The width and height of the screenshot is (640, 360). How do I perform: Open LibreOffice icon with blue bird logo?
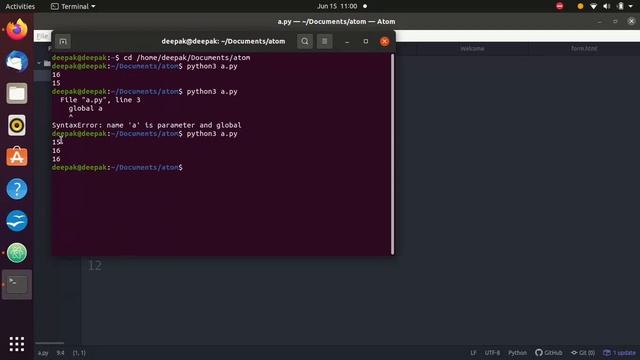click(17, 221)
